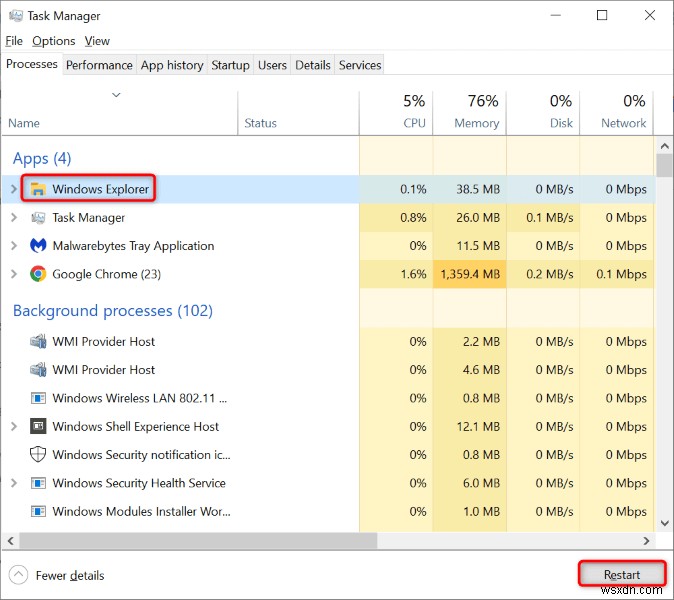Minimize the Task Manager window
Viewport: 674px width, 600px height.
pyautogui.click(x=555, y=15)
